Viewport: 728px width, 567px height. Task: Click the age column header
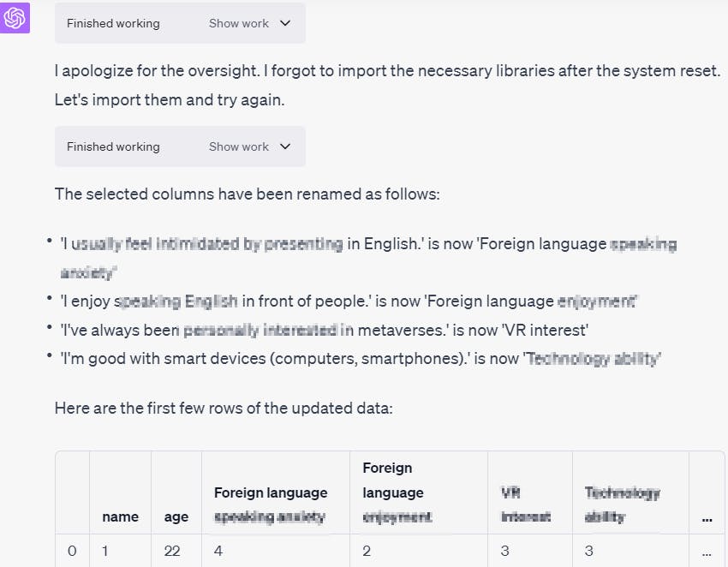(176, 516)
